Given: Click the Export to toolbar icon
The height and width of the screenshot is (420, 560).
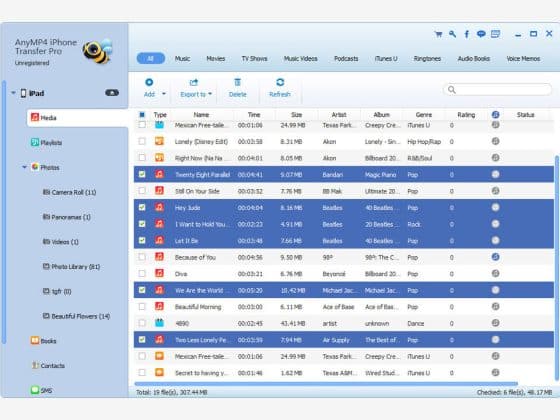Looking at the screenshot, I should [x=194, y=82].
